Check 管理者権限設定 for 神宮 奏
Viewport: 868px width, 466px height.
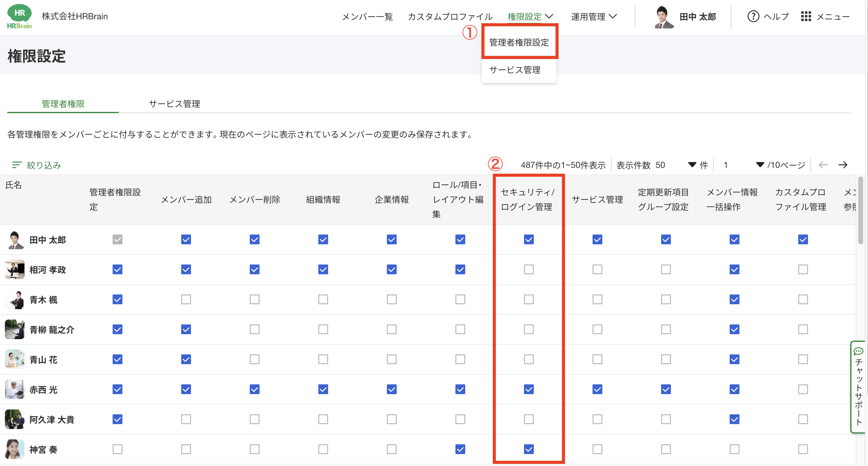[x=117, y=449]
